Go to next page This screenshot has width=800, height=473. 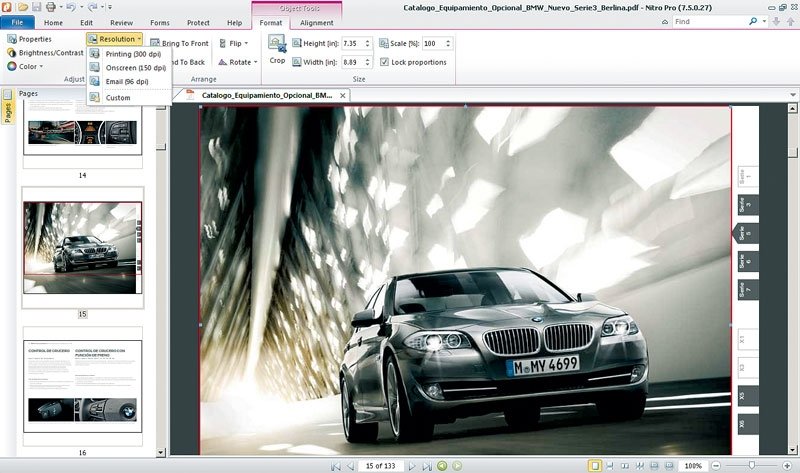click(412, 466)
